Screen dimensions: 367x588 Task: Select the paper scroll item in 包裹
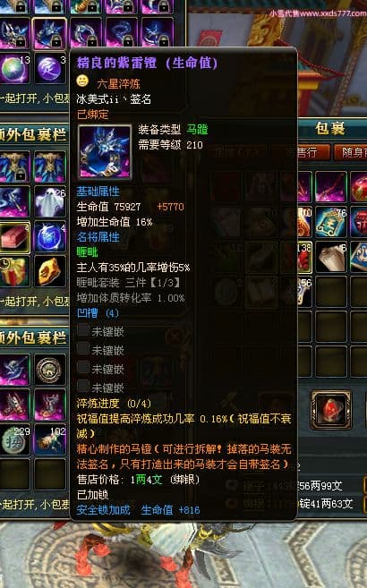coord(331,256)
